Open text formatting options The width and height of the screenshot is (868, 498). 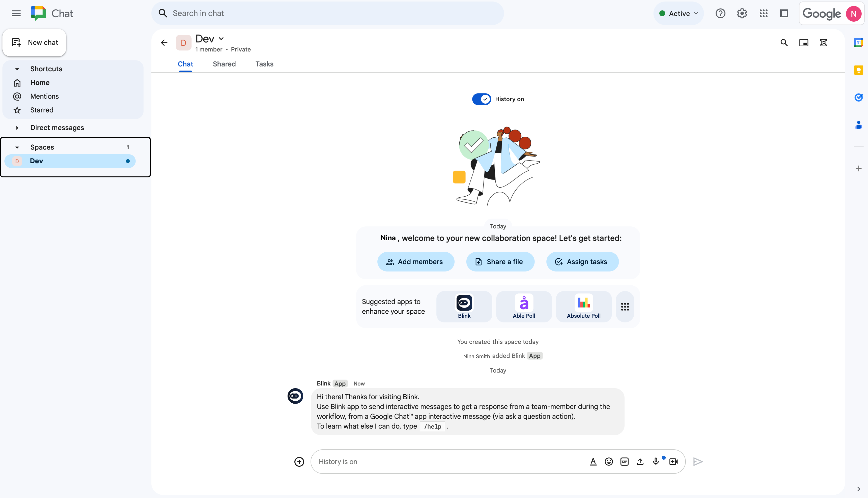(593, 462)
